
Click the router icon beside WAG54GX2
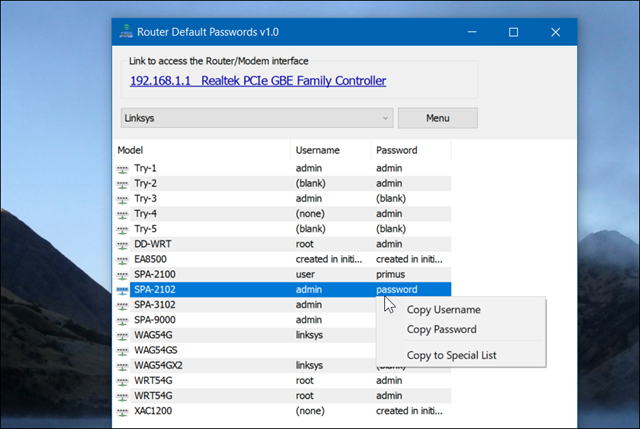tap(123, 365)
